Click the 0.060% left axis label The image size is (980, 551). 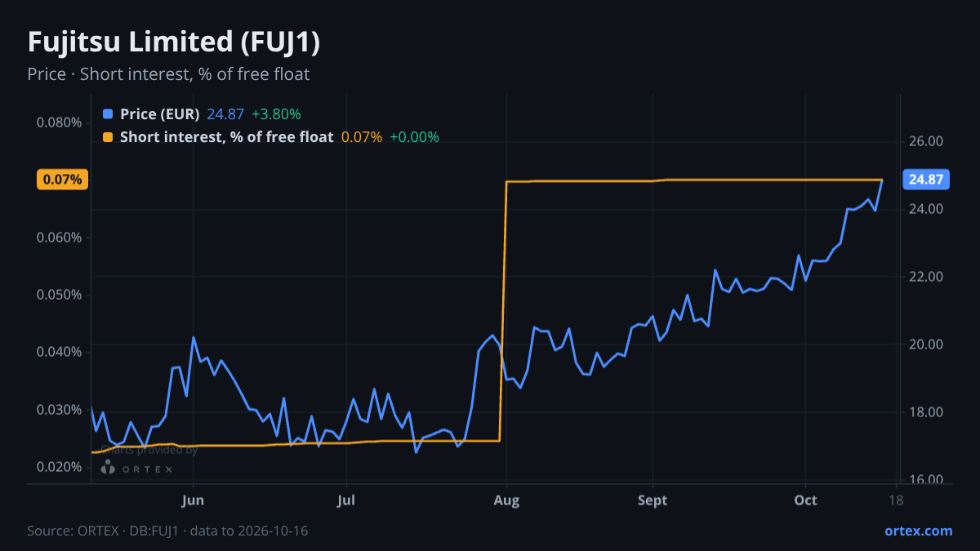(x=59, y=238)
